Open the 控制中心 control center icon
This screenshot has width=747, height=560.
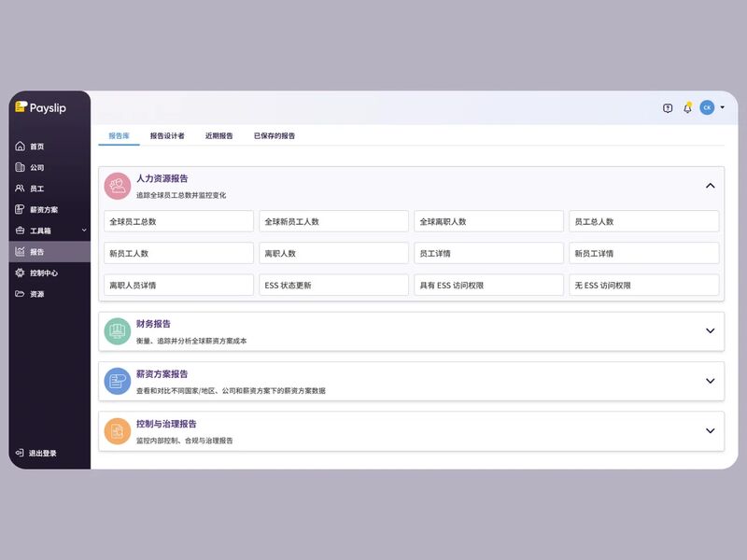(21, 273)
